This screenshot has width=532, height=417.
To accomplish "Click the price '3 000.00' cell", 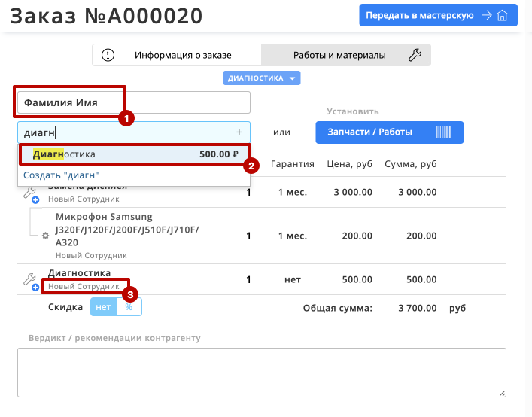I will pos(353,192).
